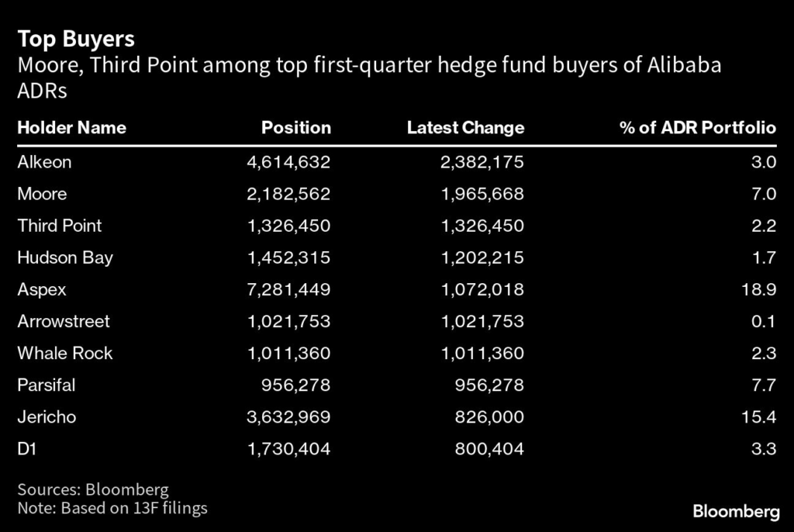Select the Third Point holder name
This screenshot has width=794, height=532.
click(60, 226)
